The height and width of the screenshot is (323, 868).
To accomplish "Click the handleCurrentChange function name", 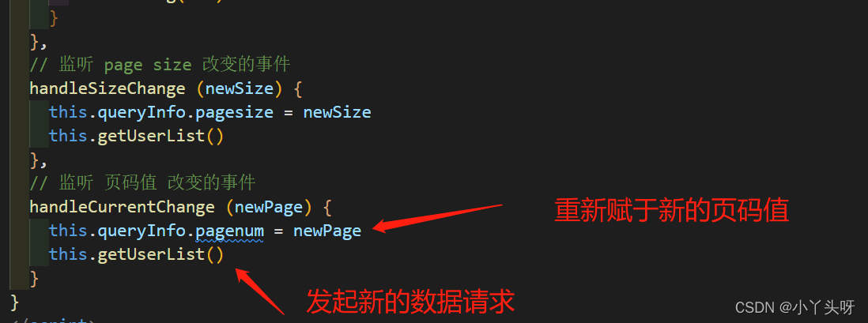I will (x=122, y=208).
